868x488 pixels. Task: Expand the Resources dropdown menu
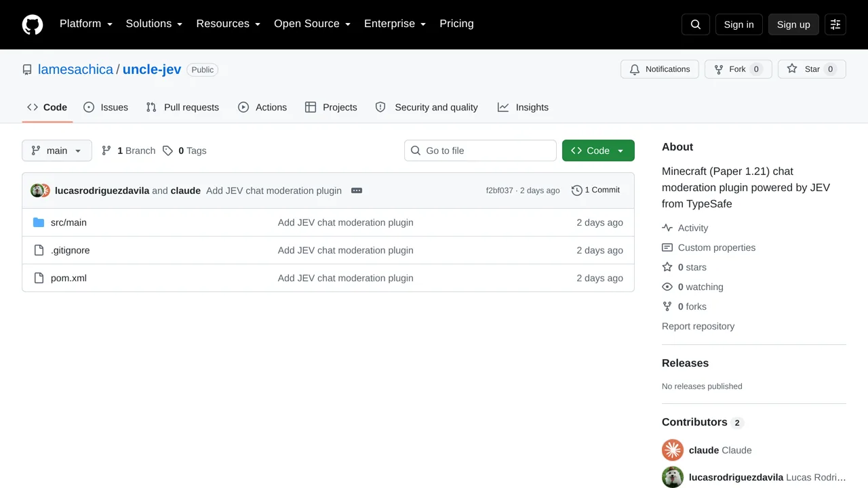point(229,24)
